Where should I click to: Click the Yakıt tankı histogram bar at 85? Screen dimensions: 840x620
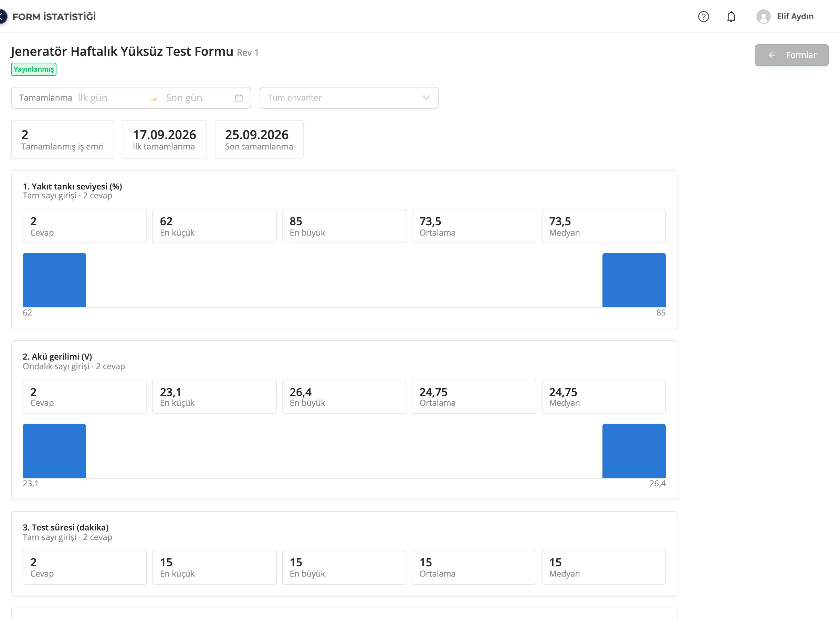coord(634,280)
